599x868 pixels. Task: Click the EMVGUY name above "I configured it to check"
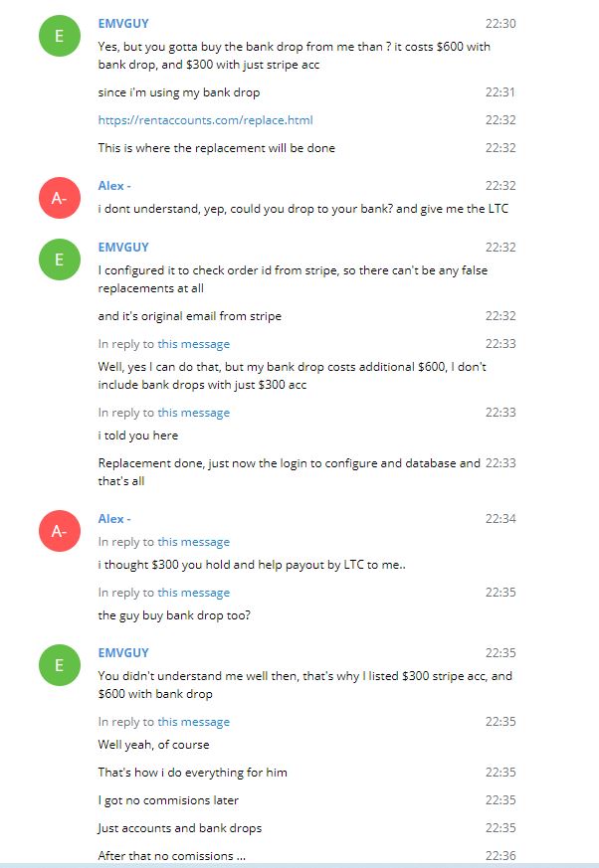click(x=123, y=247)
